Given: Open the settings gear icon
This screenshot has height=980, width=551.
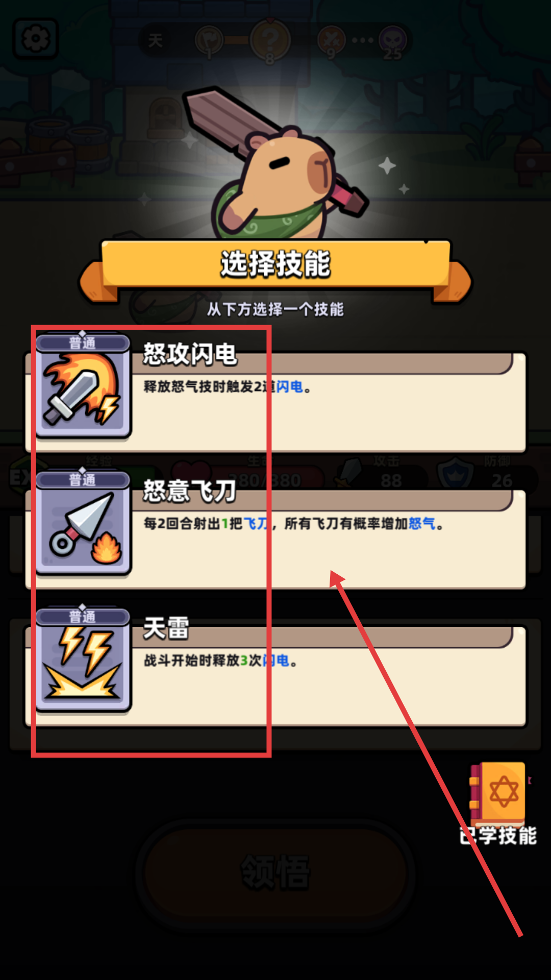Looking at the screenshot, I should (36, 39).
